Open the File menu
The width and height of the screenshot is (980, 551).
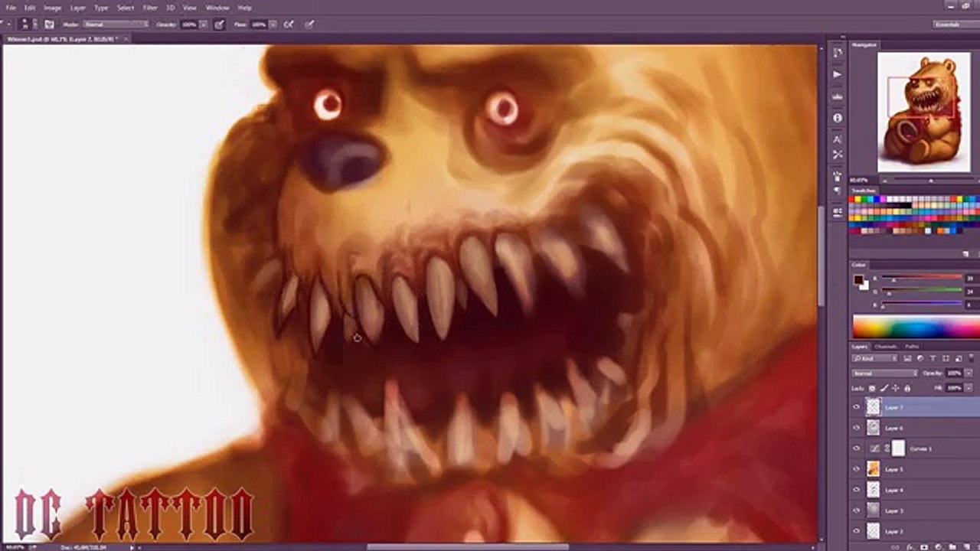(x=11, y=7)
